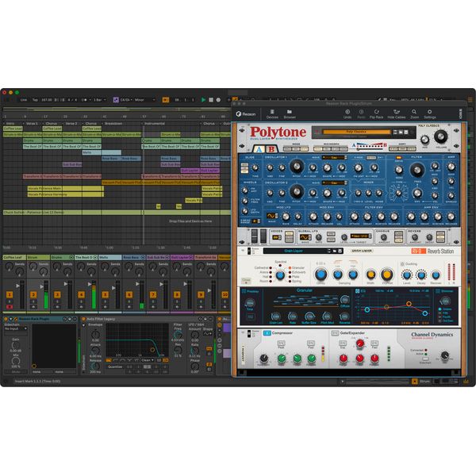Image resolution: width=476 pixels, height=476 pixels.
Task: Toggle track 4 activator button
Action: (82, 294)
